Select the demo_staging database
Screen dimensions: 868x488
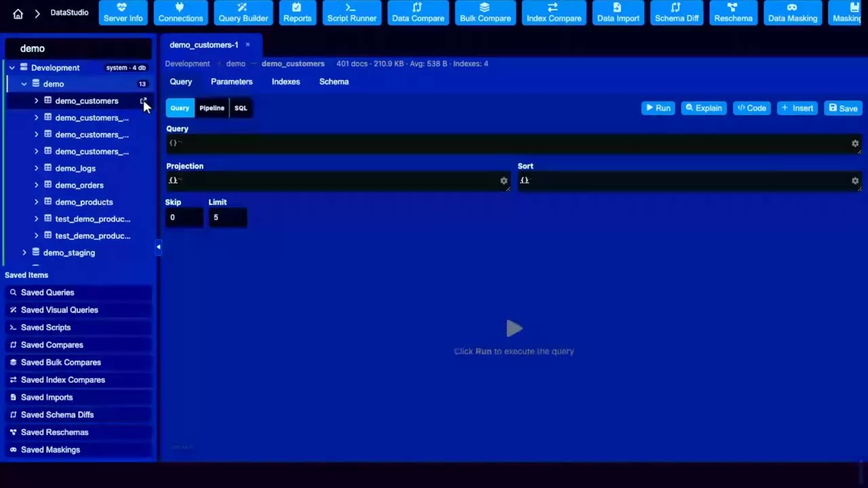[69, 253]
